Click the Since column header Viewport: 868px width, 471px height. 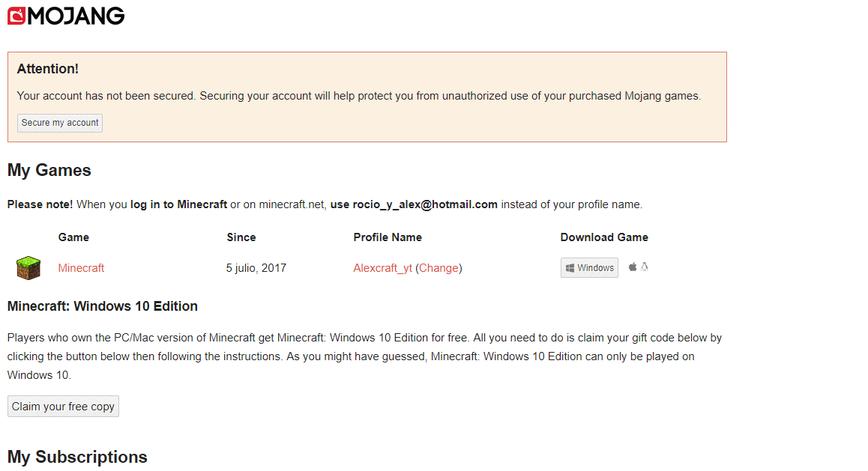pos(241,237)
